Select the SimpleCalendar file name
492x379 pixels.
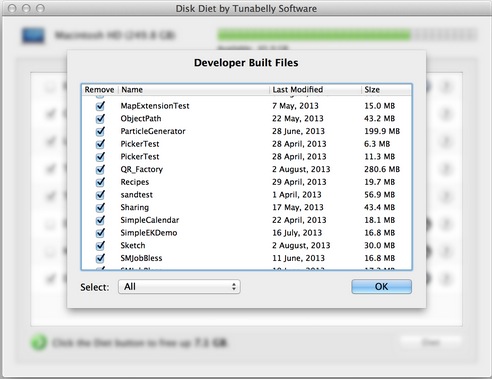point(150,220)
